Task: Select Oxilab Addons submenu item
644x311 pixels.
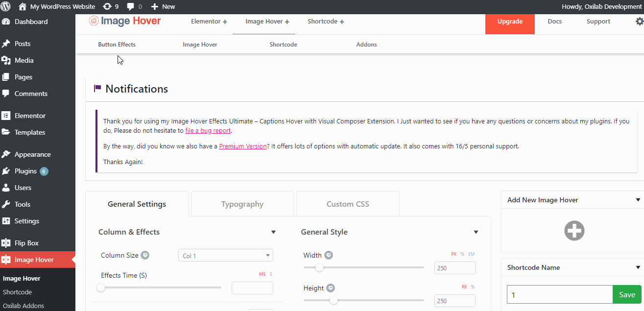Action: tap(24, 306)
